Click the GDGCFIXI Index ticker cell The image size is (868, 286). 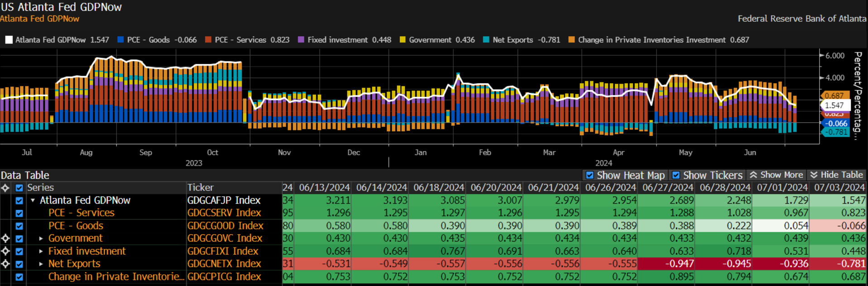pos(223,251)
